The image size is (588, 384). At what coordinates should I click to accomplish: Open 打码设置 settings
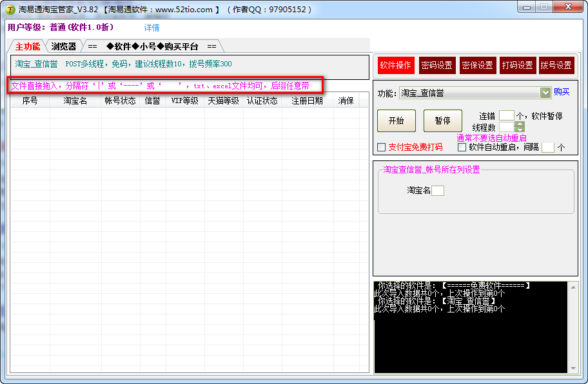click(517, 65)
